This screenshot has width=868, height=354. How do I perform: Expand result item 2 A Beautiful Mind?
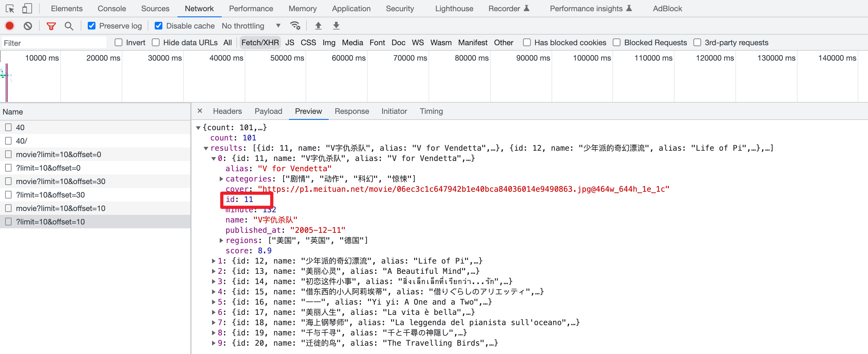[x=214, y=271]
